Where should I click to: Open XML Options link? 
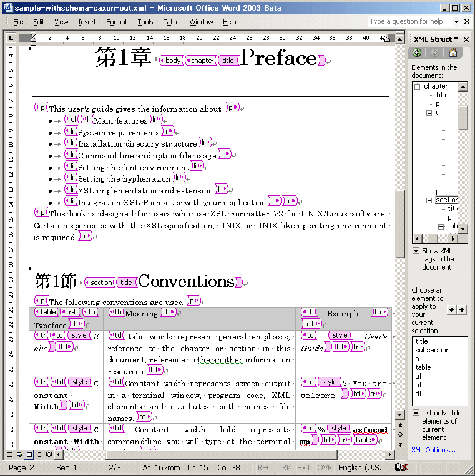(433, 450)
